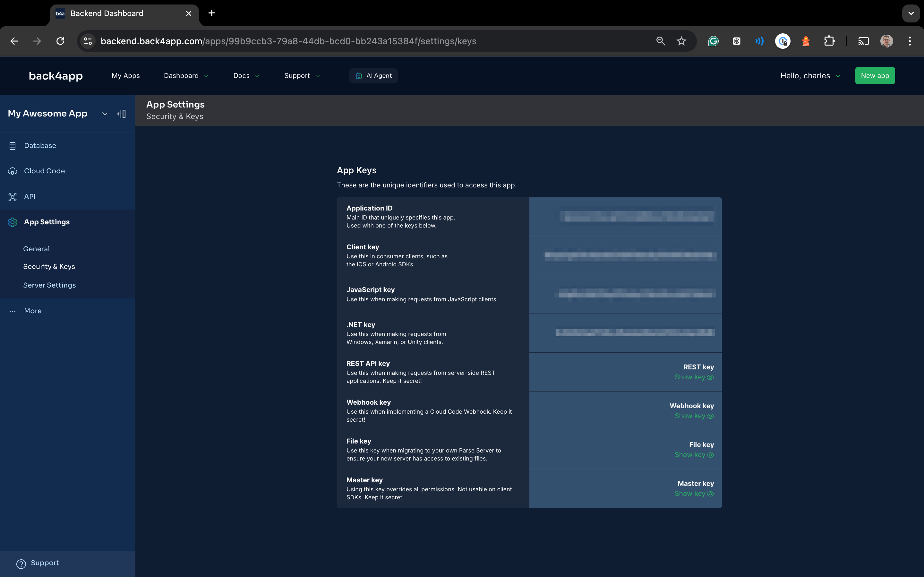Open the Chrome three-dot menu

click(910, 41)
